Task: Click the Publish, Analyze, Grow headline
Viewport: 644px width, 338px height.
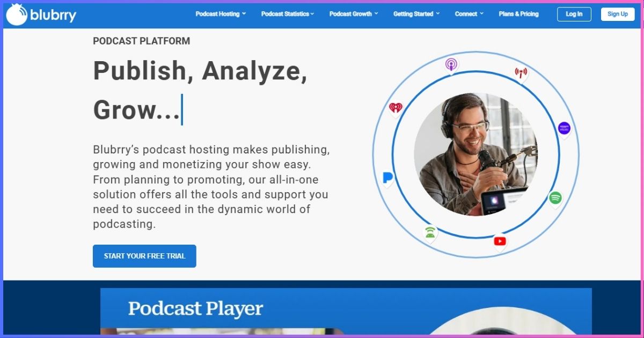Action: pyautogui.click(x=200, y=90)
